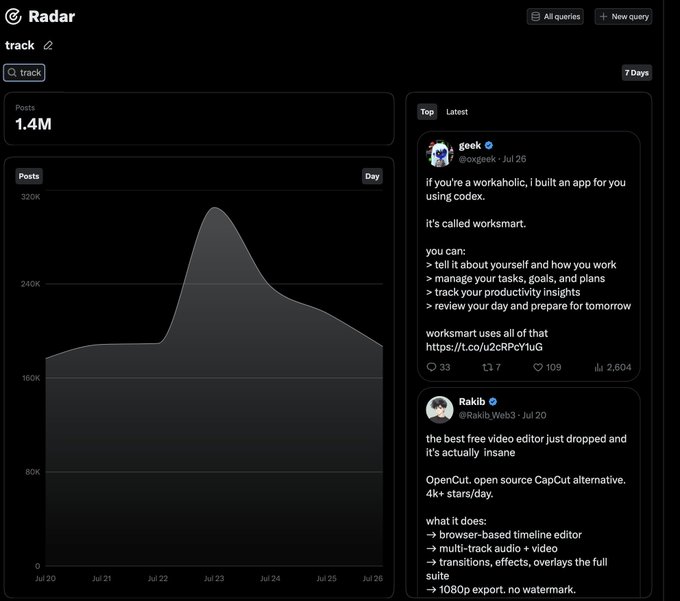
Task: Open the @oxgeek handle link
Action: pyautogui.click(x=477, y=159)
